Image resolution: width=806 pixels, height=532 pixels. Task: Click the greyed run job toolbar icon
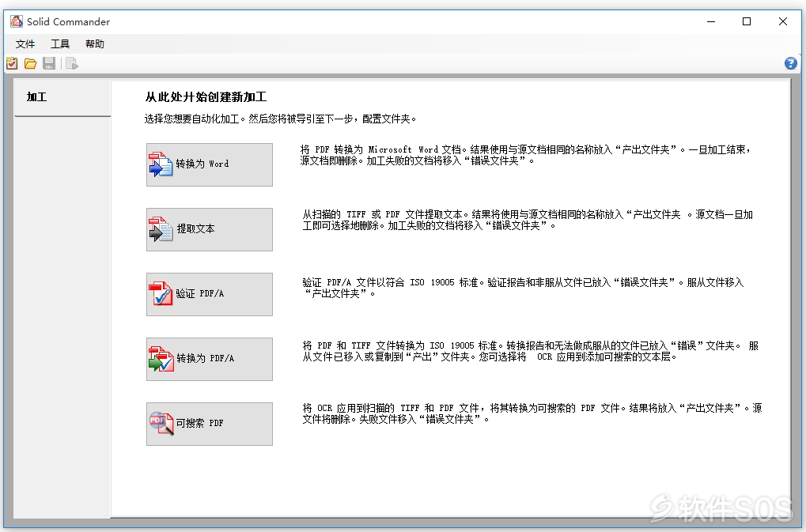pos(72,64)
